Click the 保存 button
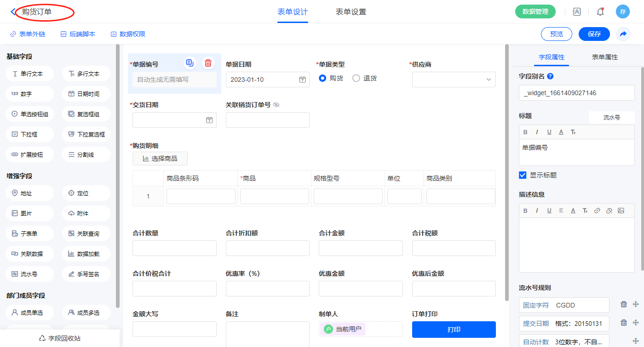 click(594, 34)
